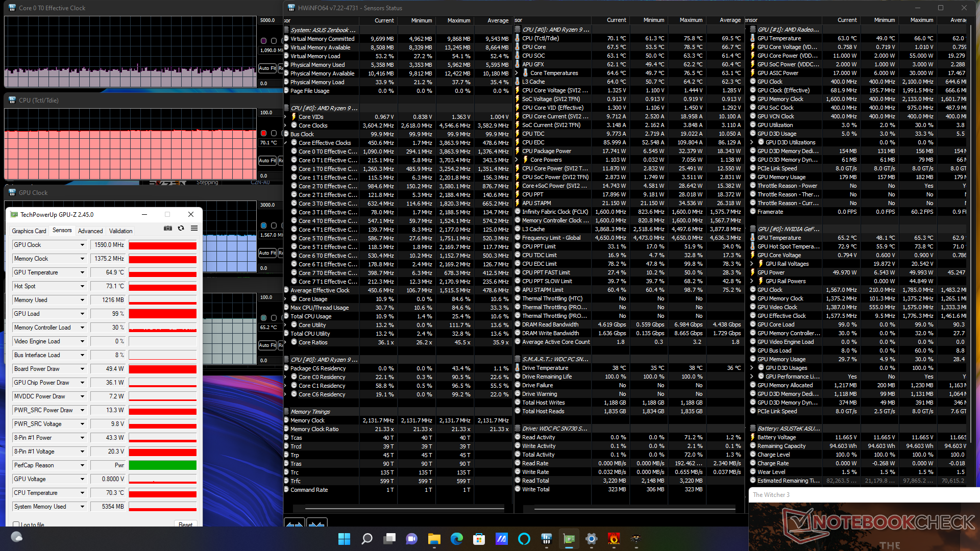Open File Explorer from taskbar
Image resolution: width=980 pixels, height=551 pixels.
(434, 539)
